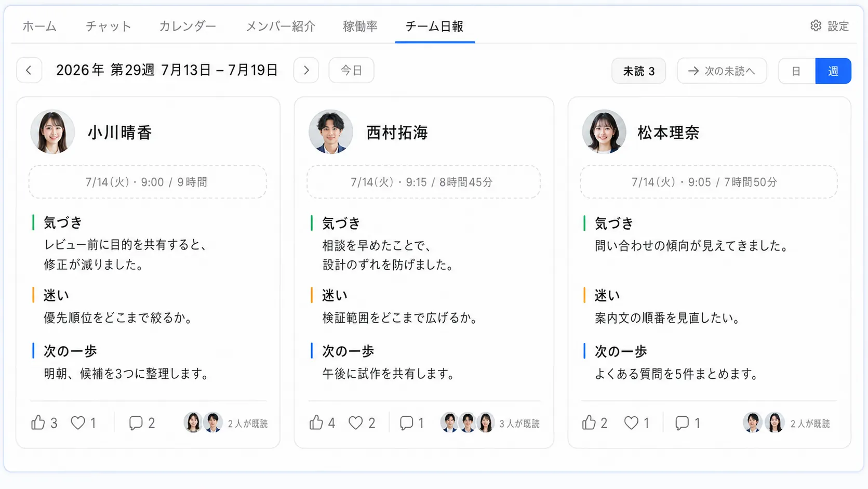
Task: Click the 7/14(火)・9:05 / 7時間50分 time box
Action: [x=709, y=182]
